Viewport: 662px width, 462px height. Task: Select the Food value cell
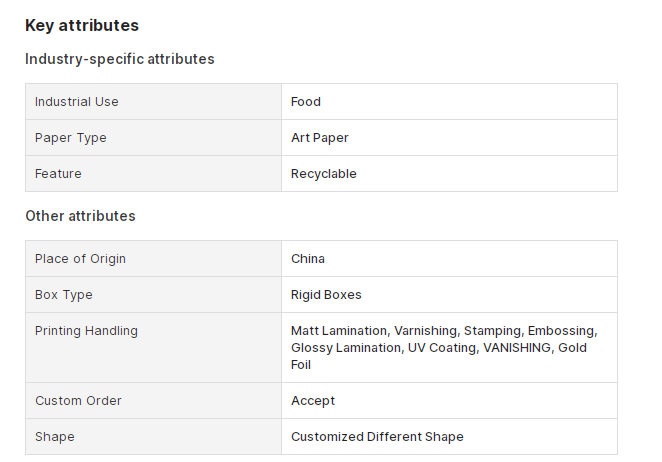(449, 102)
